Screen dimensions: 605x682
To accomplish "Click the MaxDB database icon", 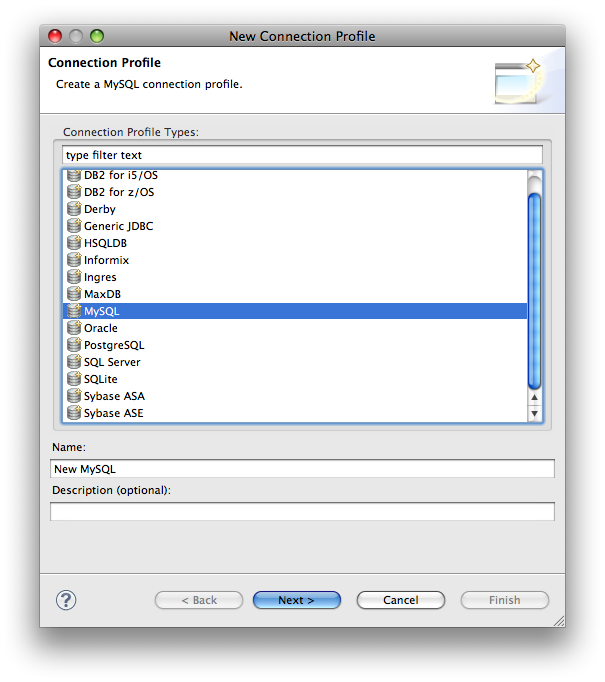I will (74, 294).
